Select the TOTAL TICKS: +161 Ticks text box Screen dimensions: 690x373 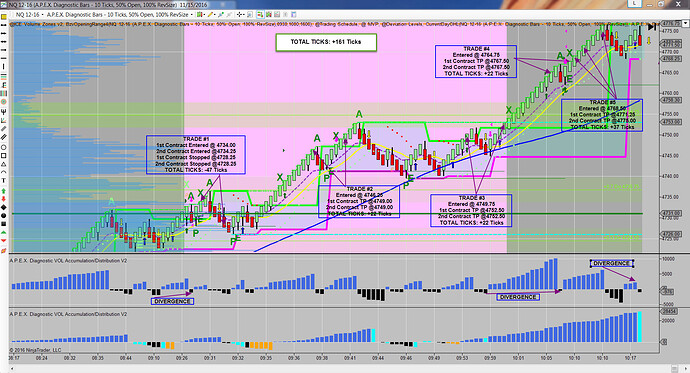(x=326, y=42)
